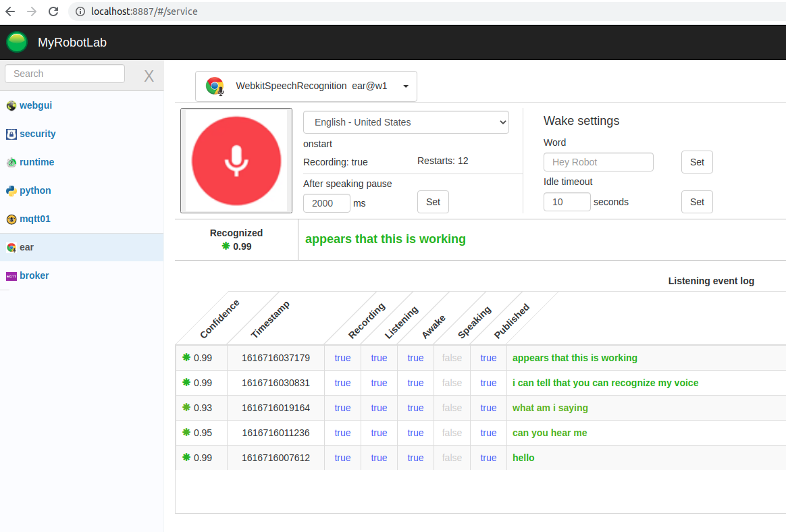Click the browser forward arrow
786x532 pixels.
click(32, 11)
